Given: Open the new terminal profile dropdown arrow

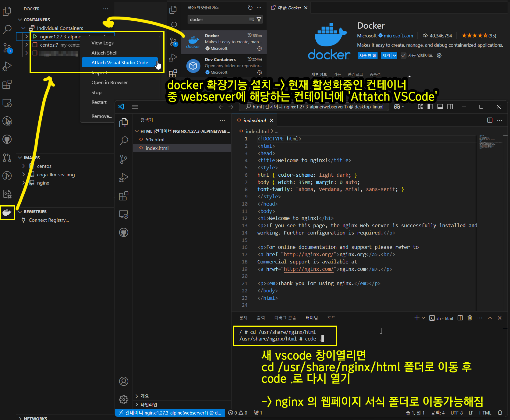Looking at the screenshot, I should 423,318.
